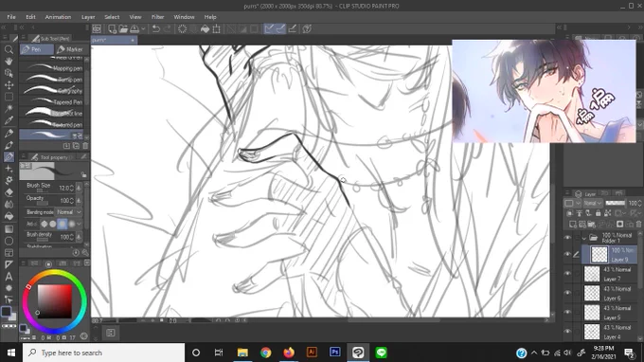
Task: Collapse Folder 1 with its chevron
Action: pyautogui.click(x=584, y=238)
